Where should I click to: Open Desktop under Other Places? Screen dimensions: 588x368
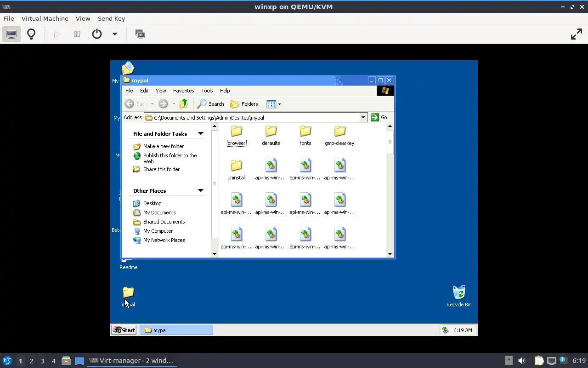[x=152, y=203]
